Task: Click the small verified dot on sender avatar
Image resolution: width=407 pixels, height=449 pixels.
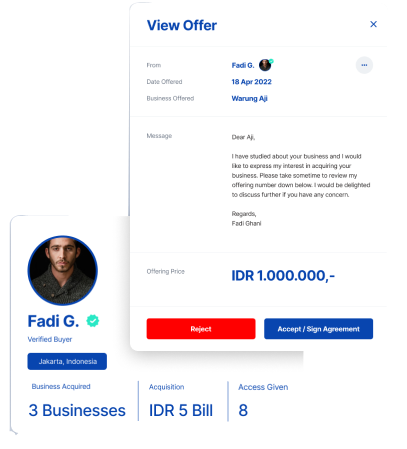Action: (x=271, y=61)
